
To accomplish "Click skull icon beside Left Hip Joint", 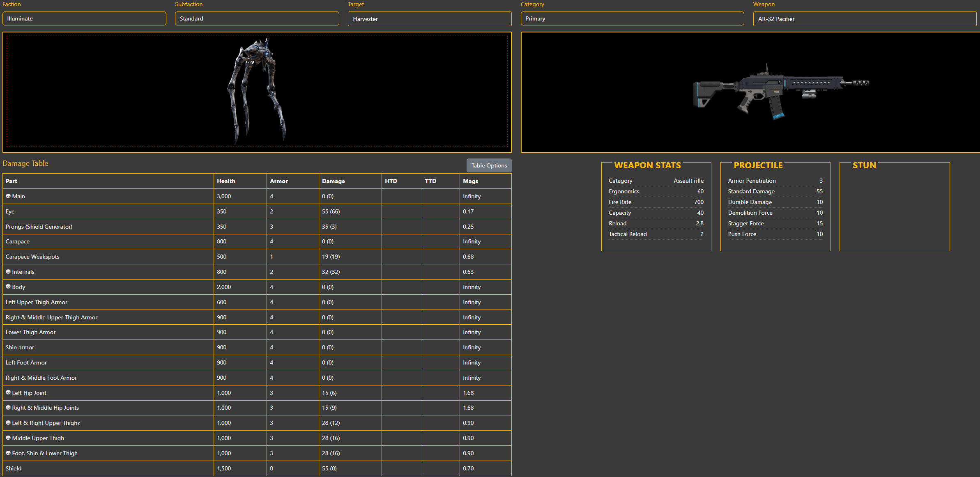I will (x=8, y=392).
